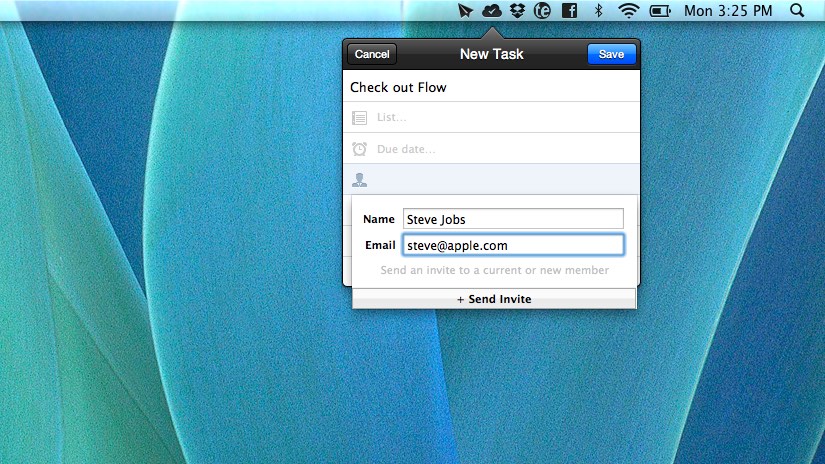
Task: Edit the Email field with steve@apple.com
Action: click(x=513, y=245)
